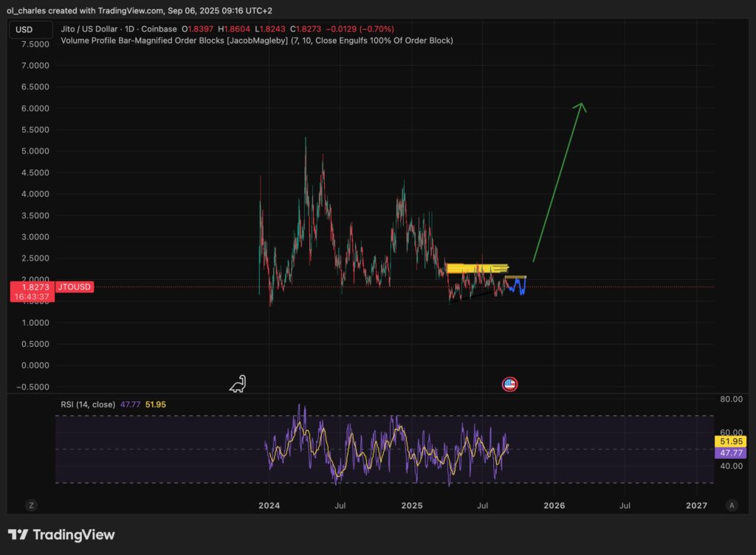The width and height of the screenshot is (756, 555).
Task: Click the 2026 label on time axis
Action: coord(554,506)
